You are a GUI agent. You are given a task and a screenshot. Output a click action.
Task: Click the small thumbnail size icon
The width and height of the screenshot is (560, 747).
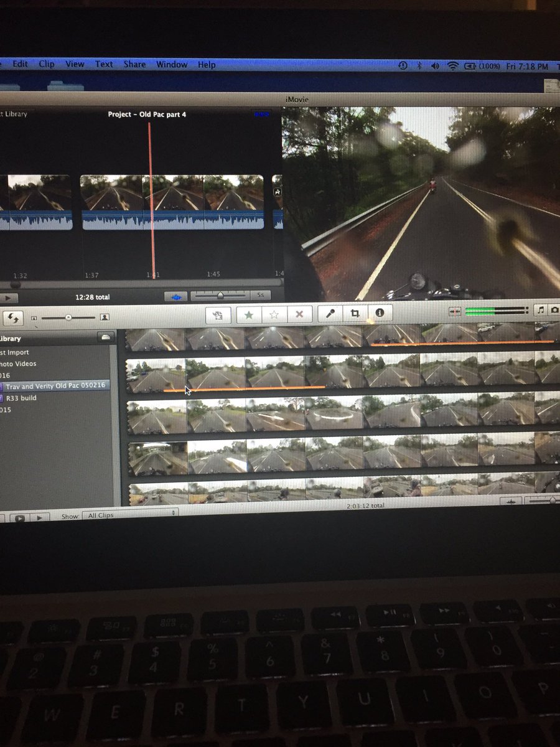coord(34,318)
